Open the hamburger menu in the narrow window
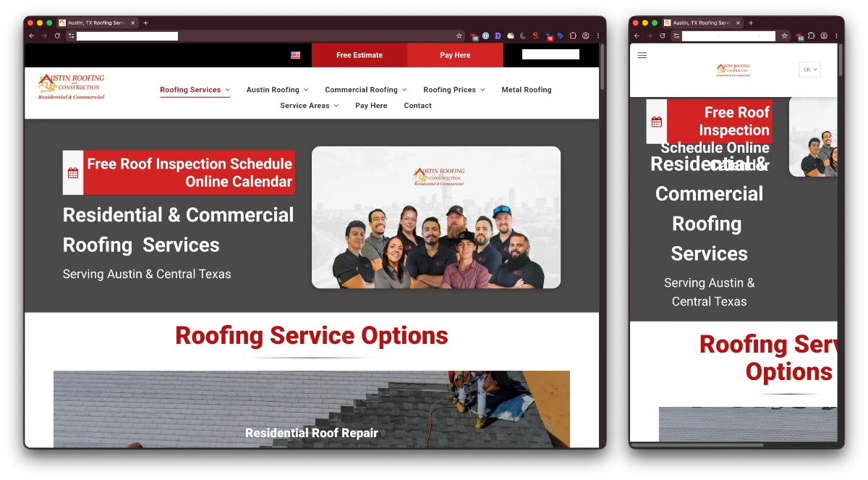The height and width of the screenshot is (480, 868). point(642,55)
